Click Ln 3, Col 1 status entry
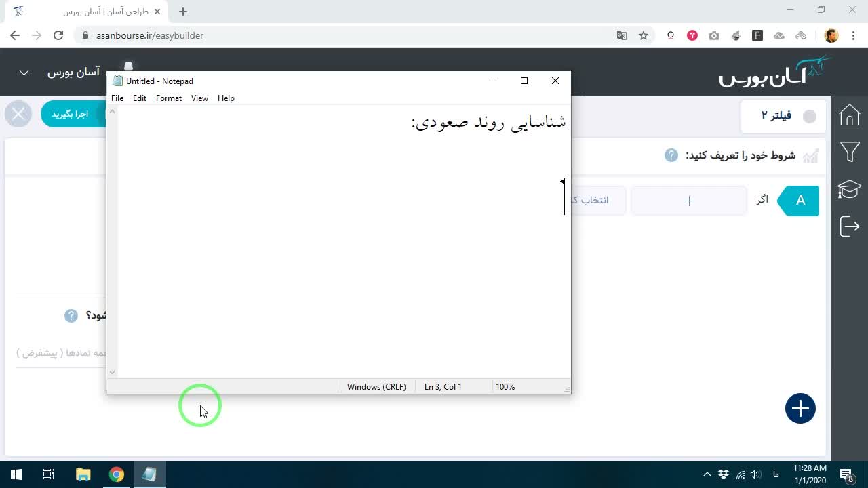Screen dimensions: 868x488 (x=443, y=387)
